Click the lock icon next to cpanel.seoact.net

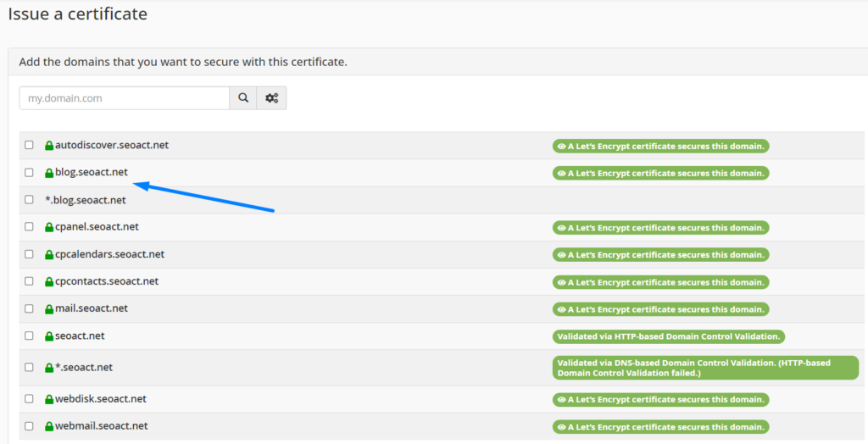click(49, 227)
